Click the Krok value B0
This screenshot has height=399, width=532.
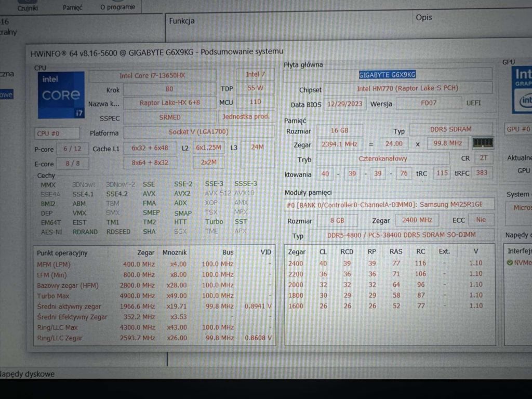coord(169,89)
